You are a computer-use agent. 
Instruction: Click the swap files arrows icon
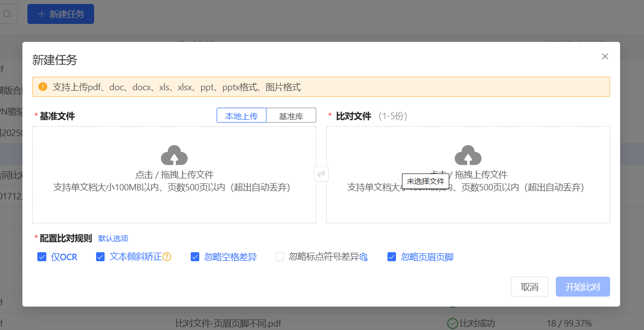(x=321, y=174)
